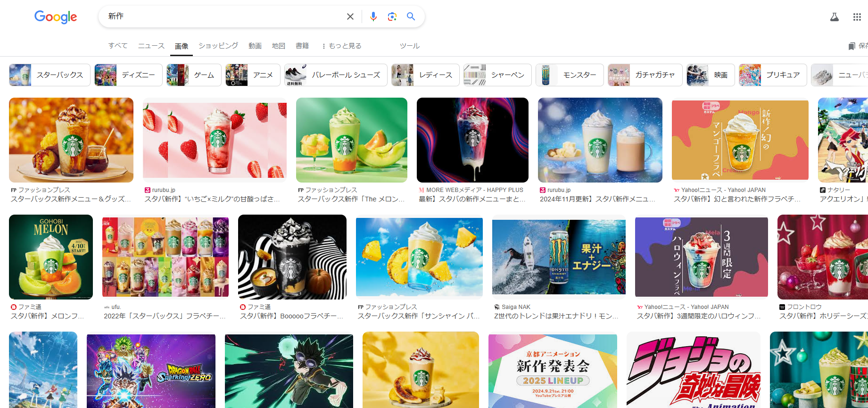Image resolution: width=868 pixels, height=408 pixels.
Task: Open the ツール options
Action: coord(410,46)
